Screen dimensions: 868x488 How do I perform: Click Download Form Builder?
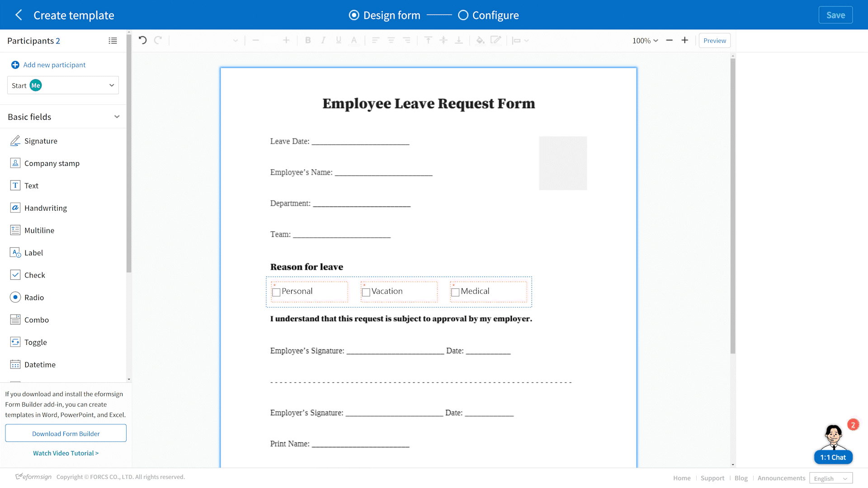[x=66, y=433]
